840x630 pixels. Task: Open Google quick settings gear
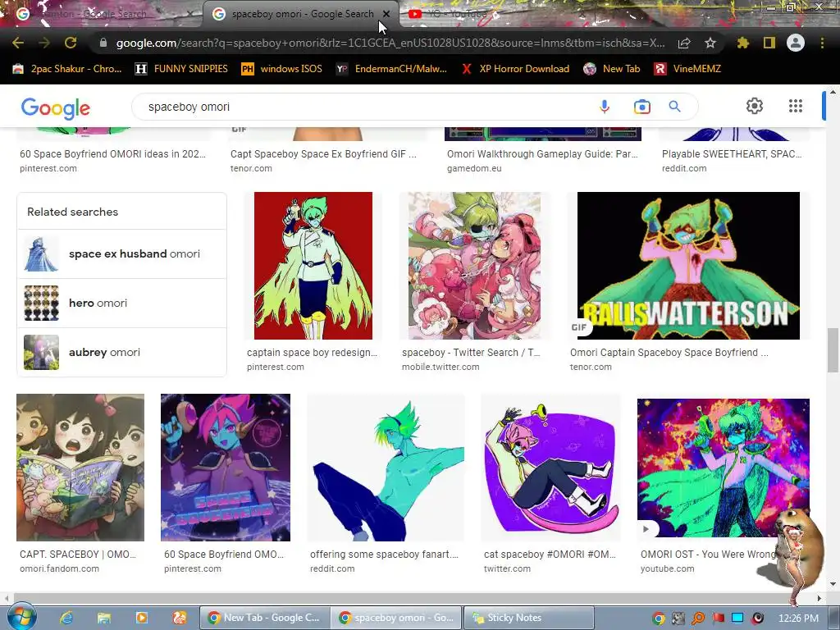pos(755,106)
